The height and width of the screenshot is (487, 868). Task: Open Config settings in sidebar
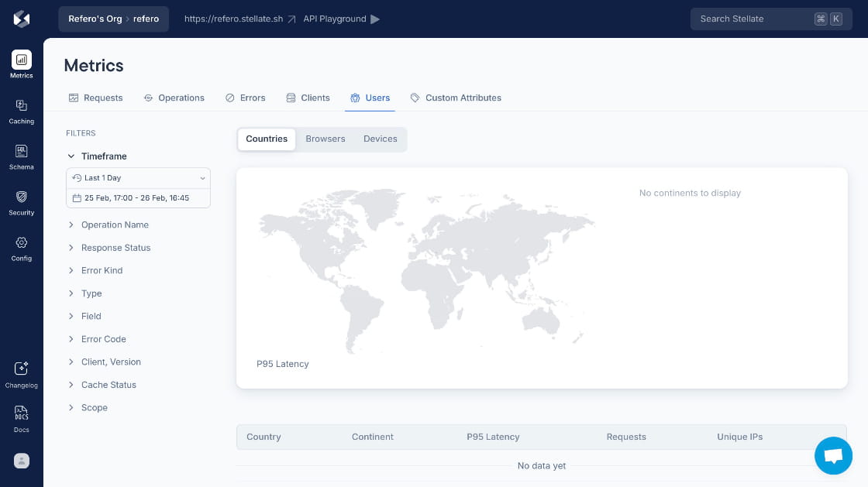tap(22, 248)
